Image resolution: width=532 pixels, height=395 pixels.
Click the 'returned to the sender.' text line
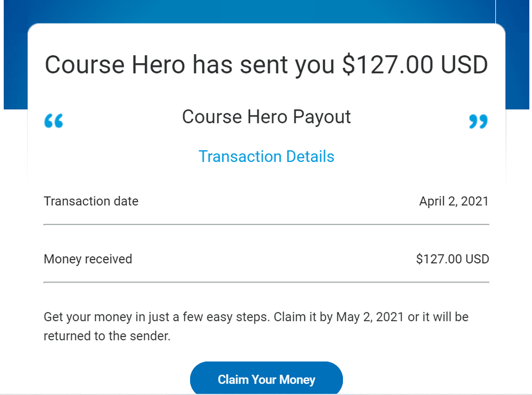(x=107, y=336)
